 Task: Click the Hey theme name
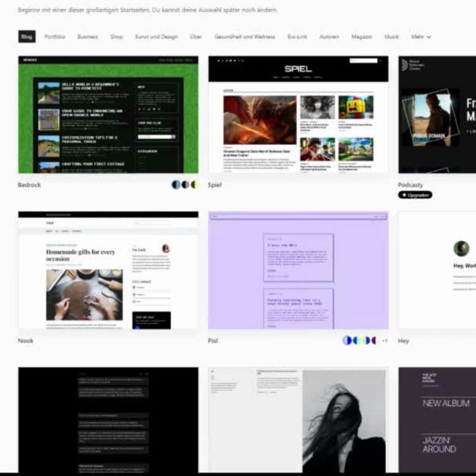(x=404, y=341)
